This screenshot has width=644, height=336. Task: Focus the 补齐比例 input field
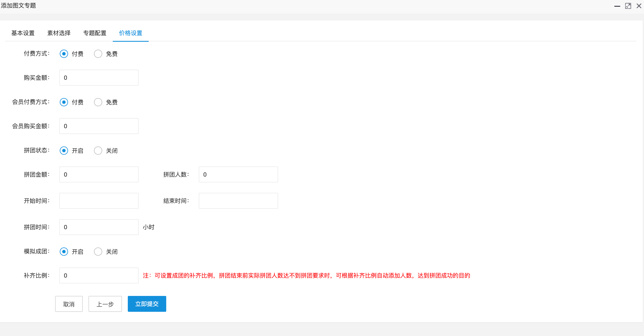pyautogui.click(x=99, y=275)
